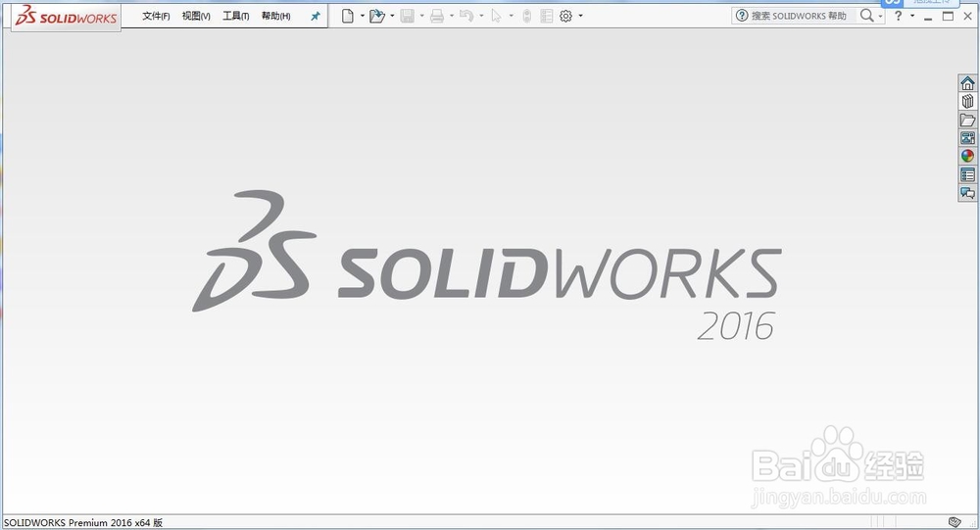This screenshot has height=530, width=980.
Task: Click the Save disk icon
Action: [407, 17]
